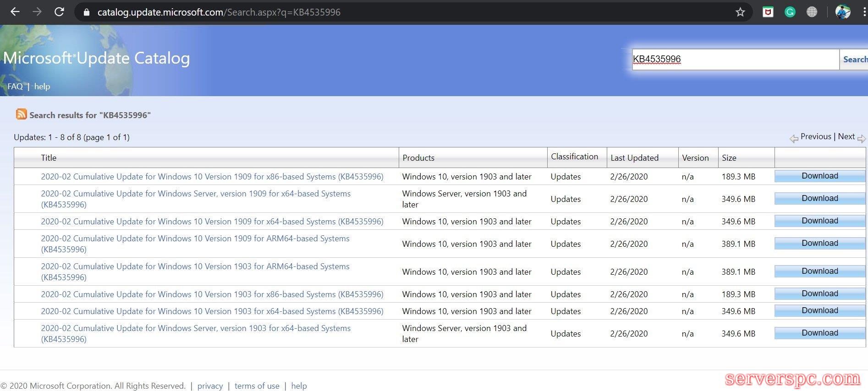Sort results by Last Updated column
The image size is (868, 391).
[634, 158]
